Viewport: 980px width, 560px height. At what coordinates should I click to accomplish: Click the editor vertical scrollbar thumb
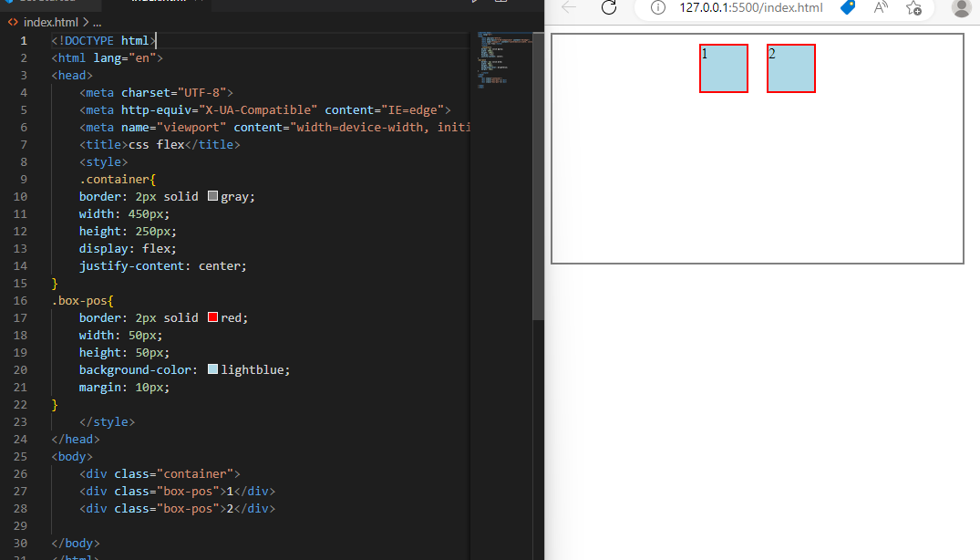(x=538, y=176)
